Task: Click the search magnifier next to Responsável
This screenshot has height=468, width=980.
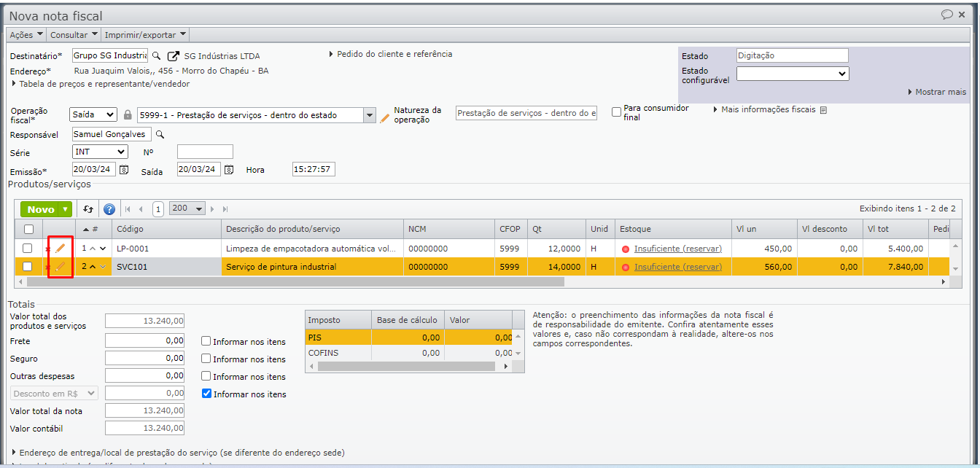Action: (x=160, y=135)
